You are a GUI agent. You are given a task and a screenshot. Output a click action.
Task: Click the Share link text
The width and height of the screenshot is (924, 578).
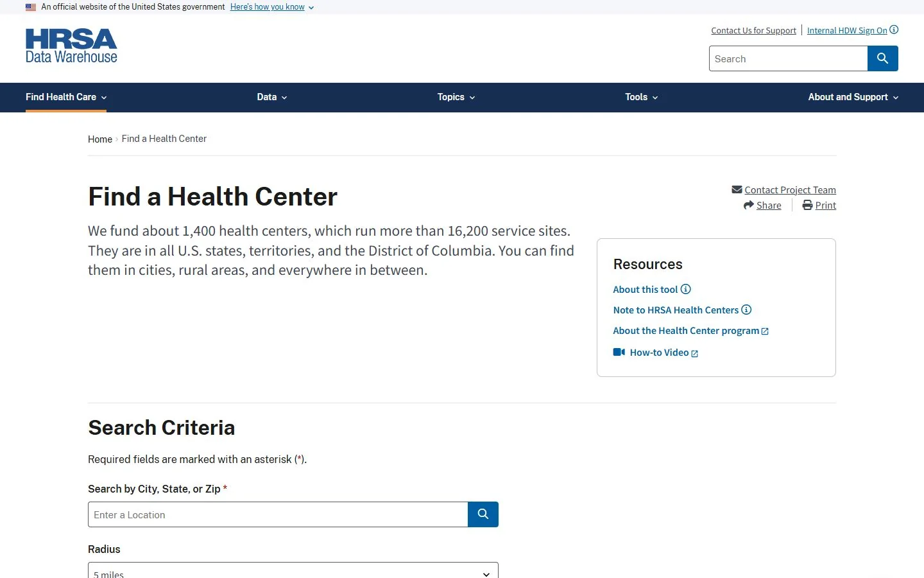pos(769,205)
